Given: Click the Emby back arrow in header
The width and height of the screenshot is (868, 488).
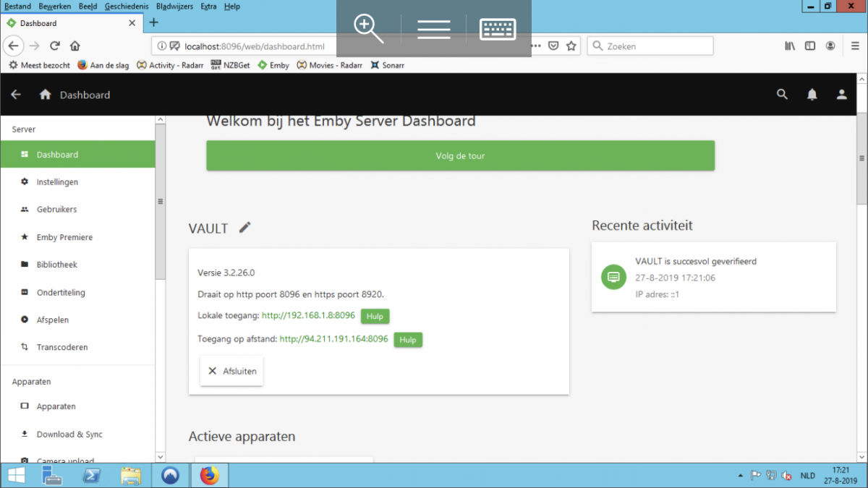Looking at the screenshot, I should 16,95.
